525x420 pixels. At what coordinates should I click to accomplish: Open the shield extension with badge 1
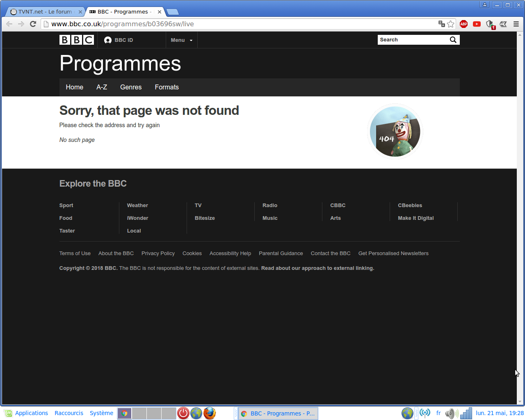point(490,25)
